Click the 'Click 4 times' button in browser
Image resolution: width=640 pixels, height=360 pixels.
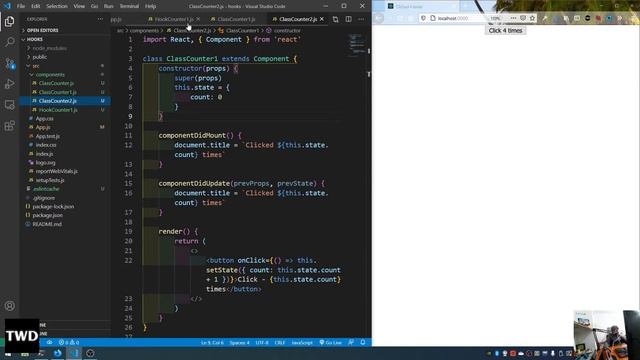click(505, 31)
